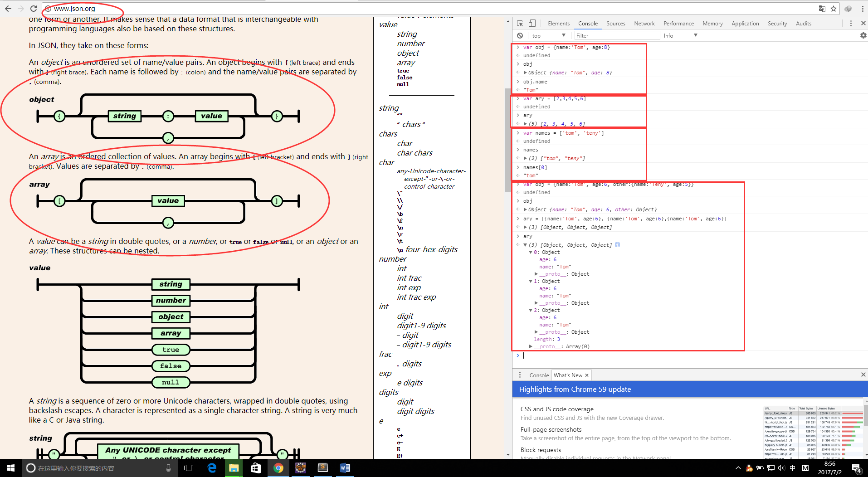Open the top execution context dropdown
This screenshot has height=477, width=868.
click(x=549, y=35)
